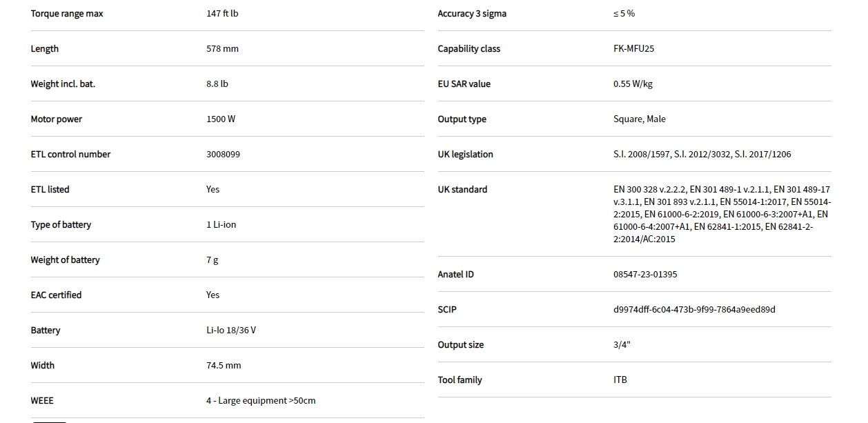This screenshot has width=868, height=423.
Task: Click the UK standard EN list text
Action: (721, 214)
